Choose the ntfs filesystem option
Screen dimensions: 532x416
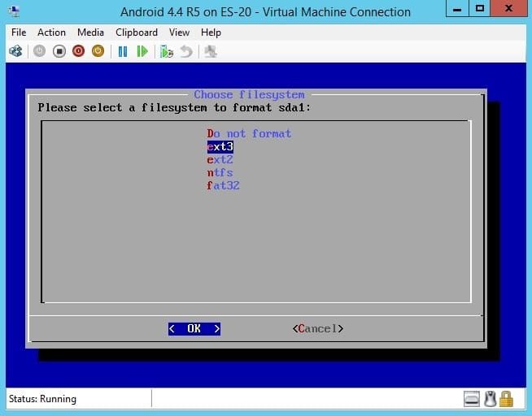click(x=220, y=173)
